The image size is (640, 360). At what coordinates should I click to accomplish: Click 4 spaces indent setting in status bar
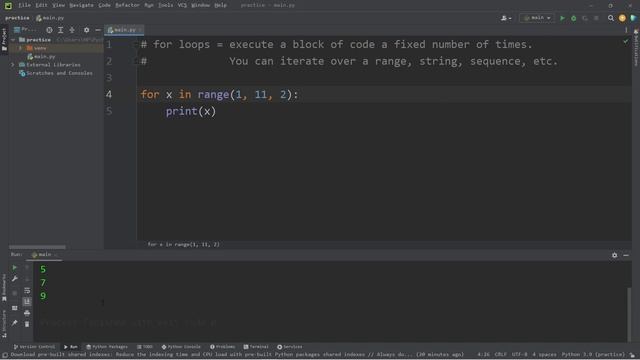point(544,355)
